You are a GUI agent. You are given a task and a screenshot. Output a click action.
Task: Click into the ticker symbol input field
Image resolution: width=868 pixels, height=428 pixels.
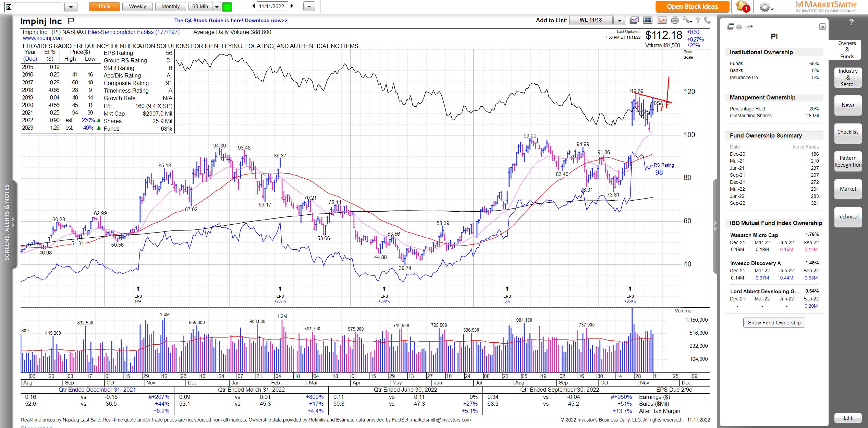coord(34,7)
